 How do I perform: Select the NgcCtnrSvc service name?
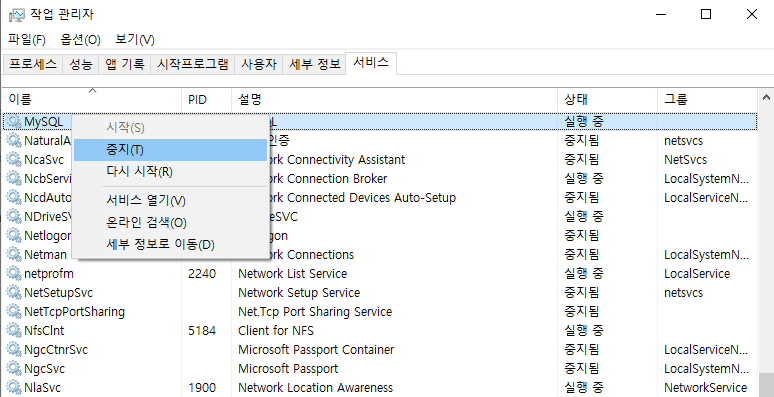click(56, 350)
